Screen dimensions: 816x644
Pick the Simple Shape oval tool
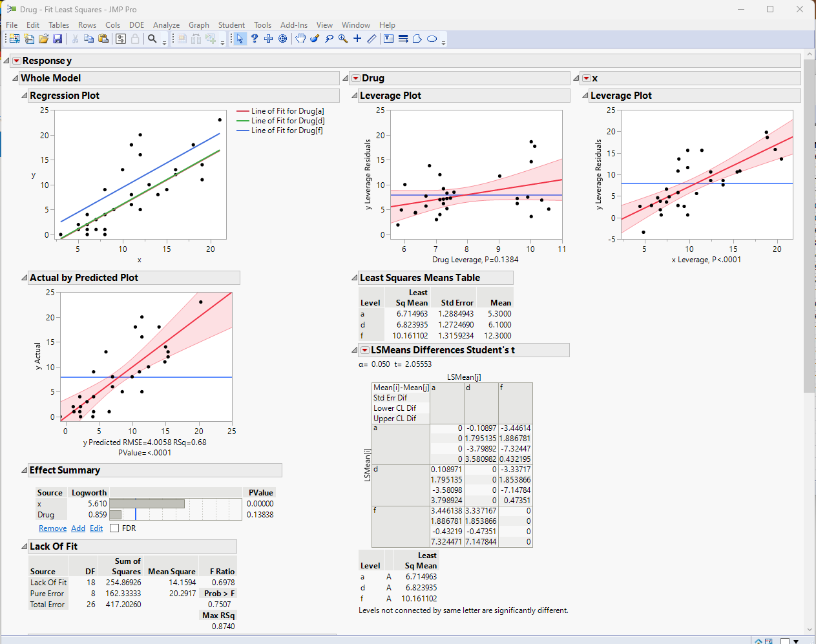(x=431, y=39)
